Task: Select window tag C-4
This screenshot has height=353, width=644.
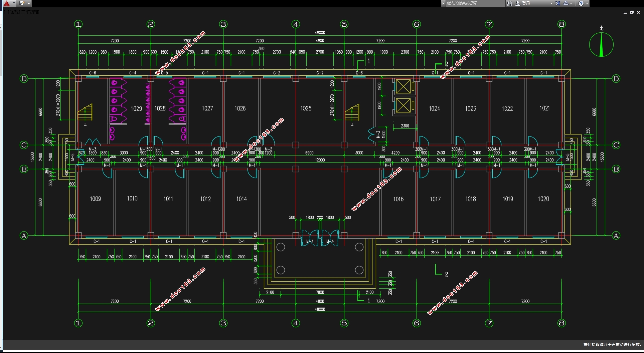Action: coord(133,73)
